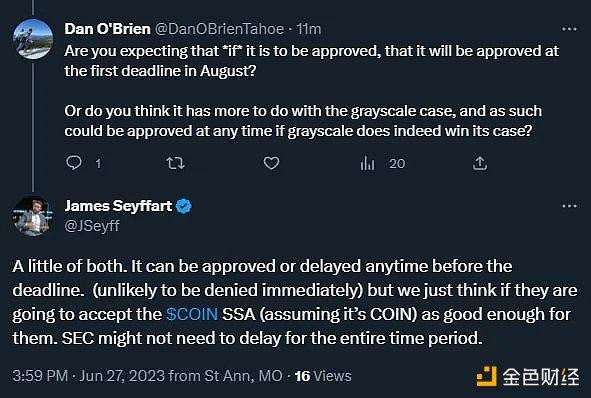Open more options on James Seyffart's tweet
This screenshot has height=398, width=591.
pyautogui.click(x=569, y=206)
